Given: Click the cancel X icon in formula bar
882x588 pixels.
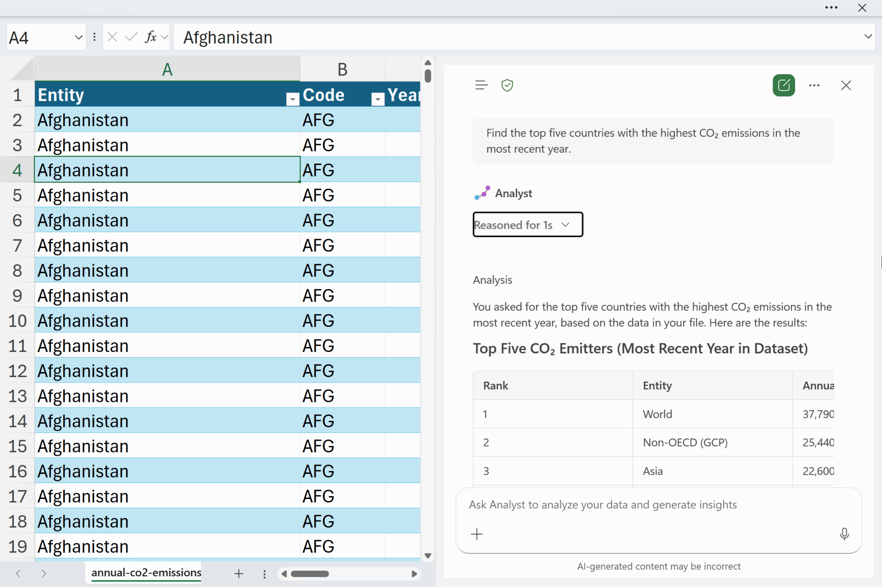Looking at the screenshot, I should [112, 37].
